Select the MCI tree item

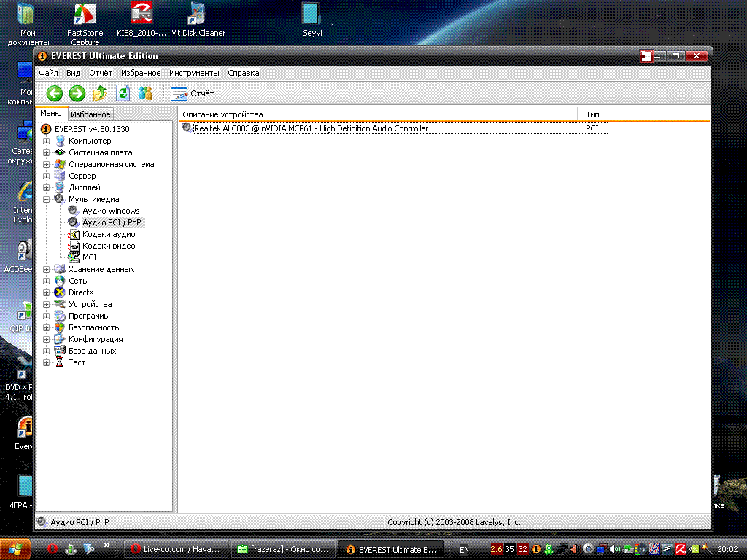coord(89,257)
